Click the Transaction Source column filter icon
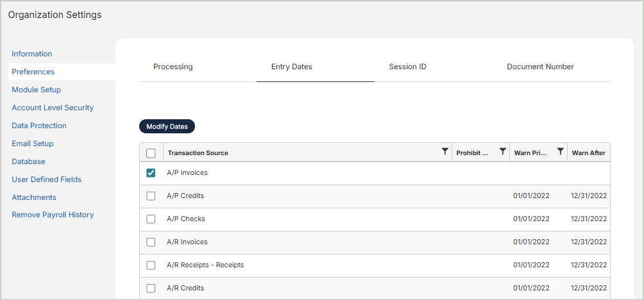This screenshot has height=300, width=644. 445,152
